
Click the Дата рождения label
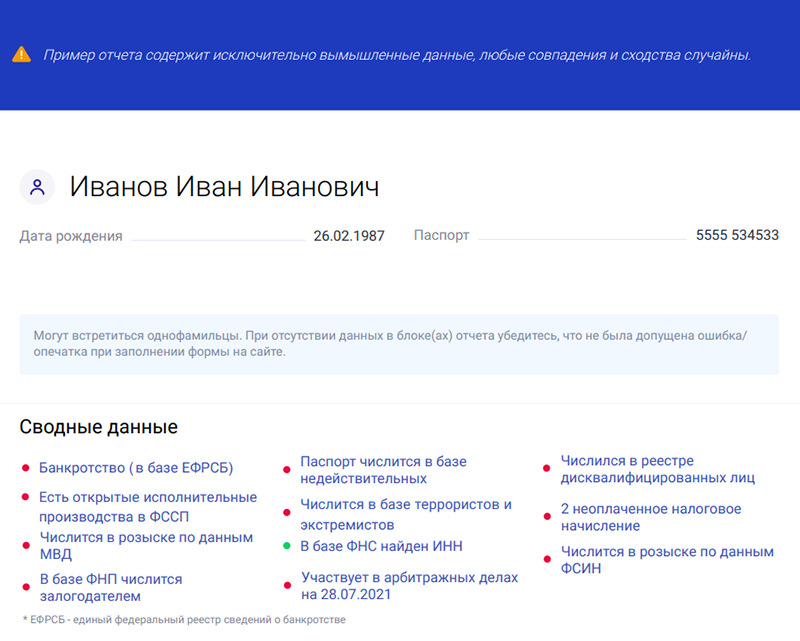[x=71, y=236]
